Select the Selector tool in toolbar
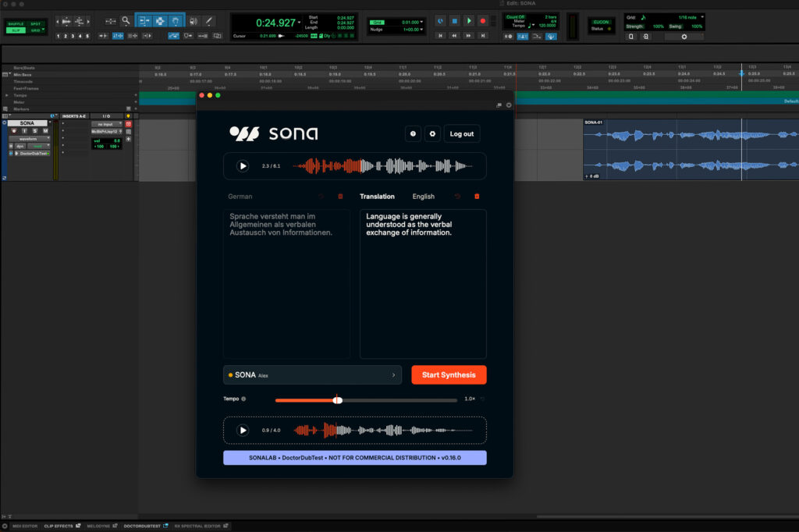The width and height of the screenshot is (799, 532). [160, 21]
